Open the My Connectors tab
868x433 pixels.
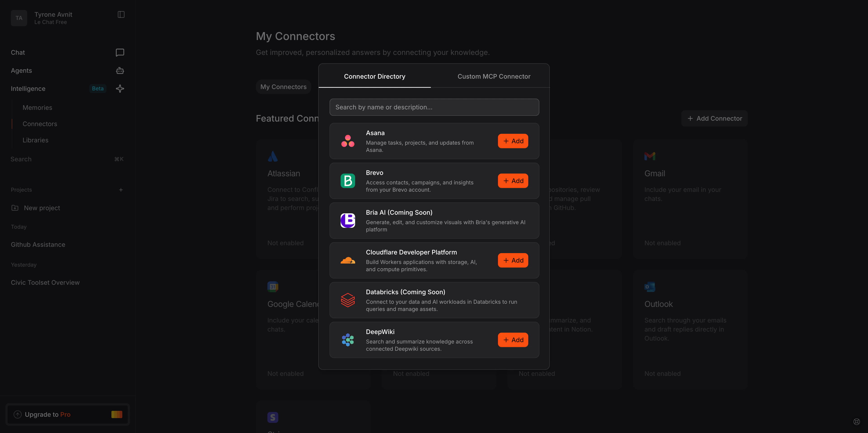283,87
